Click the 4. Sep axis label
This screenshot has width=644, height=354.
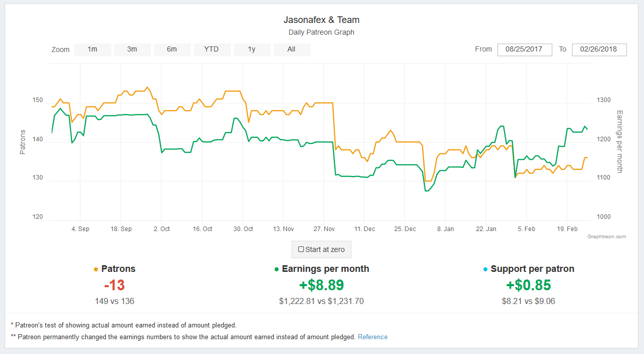click(80, 229)
